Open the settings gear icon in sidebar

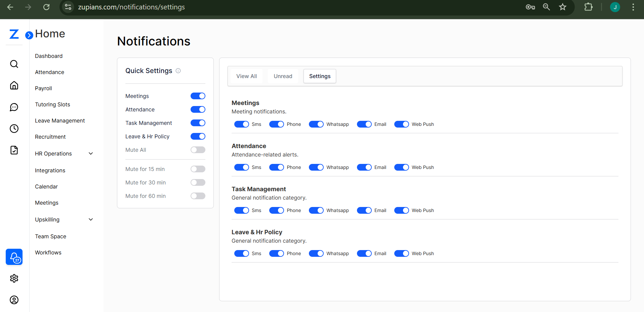coord(14,278)
